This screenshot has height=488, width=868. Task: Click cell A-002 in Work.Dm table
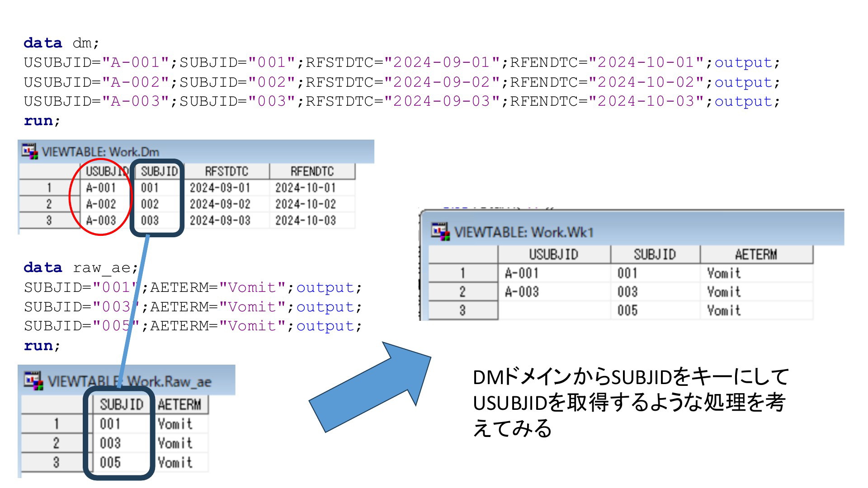click(107, 204)
